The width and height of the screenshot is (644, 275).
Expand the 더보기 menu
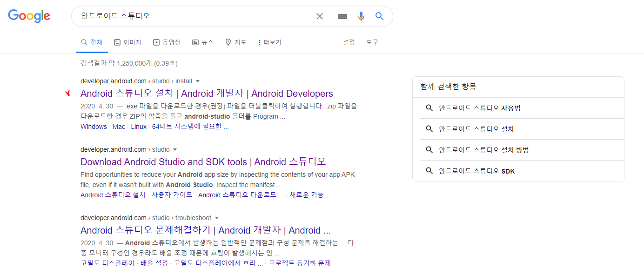(269, 42)
